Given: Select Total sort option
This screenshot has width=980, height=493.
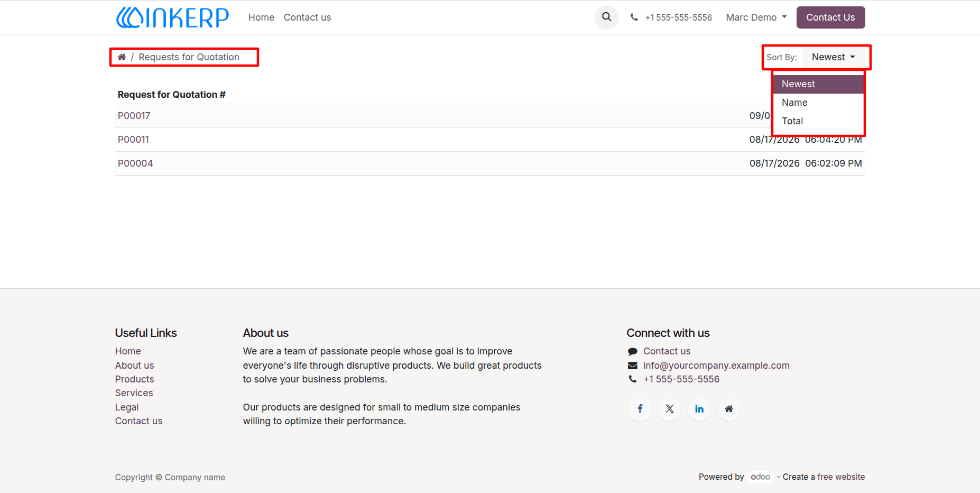Looking at the screenshot, I should [x=818, y=121].
